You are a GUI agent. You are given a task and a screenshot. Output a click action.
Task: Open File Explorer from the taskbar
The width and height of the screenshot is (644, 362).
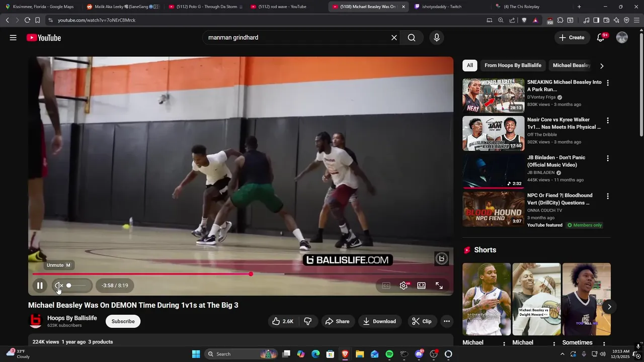pyautogui.click(x=360, y=354)
